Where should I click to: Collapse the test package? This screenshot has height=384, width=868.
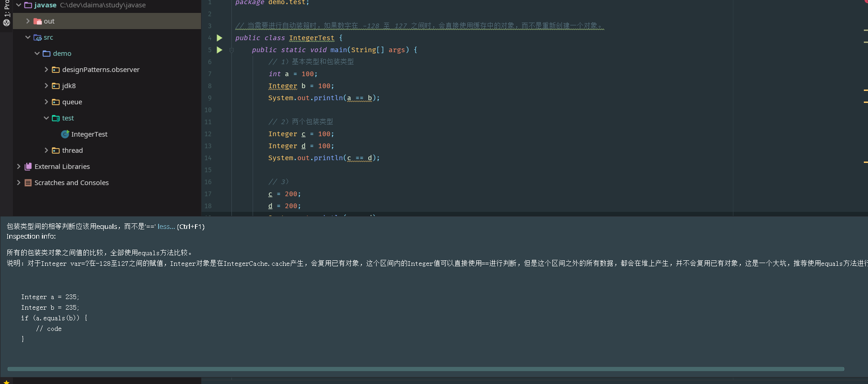click(46, 118)
